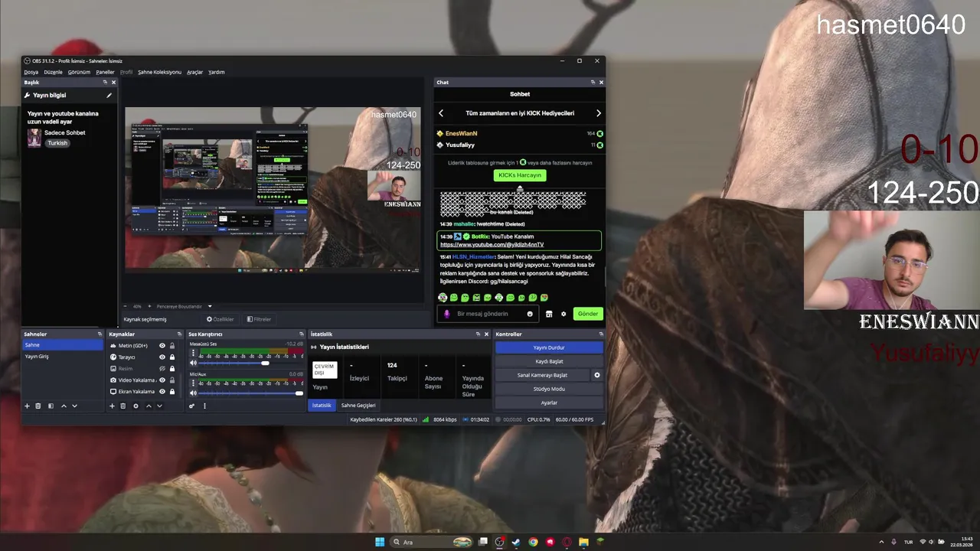Open virtual camera settings gear
Screen dimensions: 980x551
coord(597,375)
